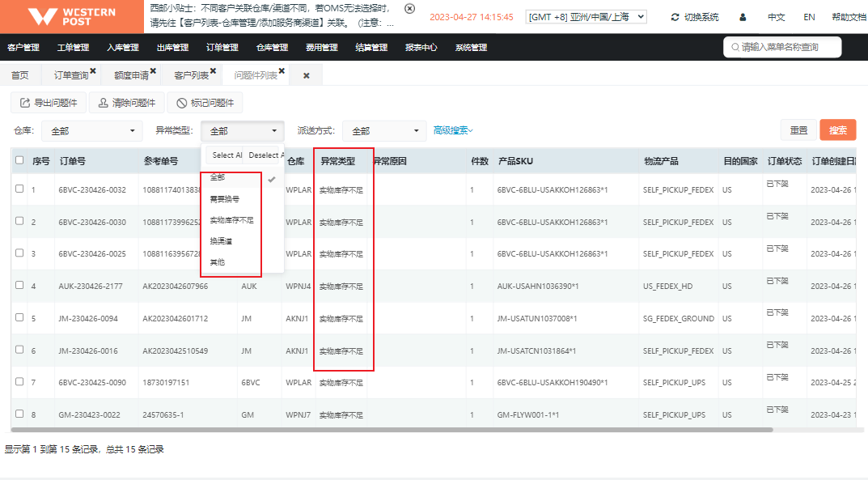Click the checkmark beside 全部 option
The height and width of the screenshot is (480, 868).
[272, 180]
